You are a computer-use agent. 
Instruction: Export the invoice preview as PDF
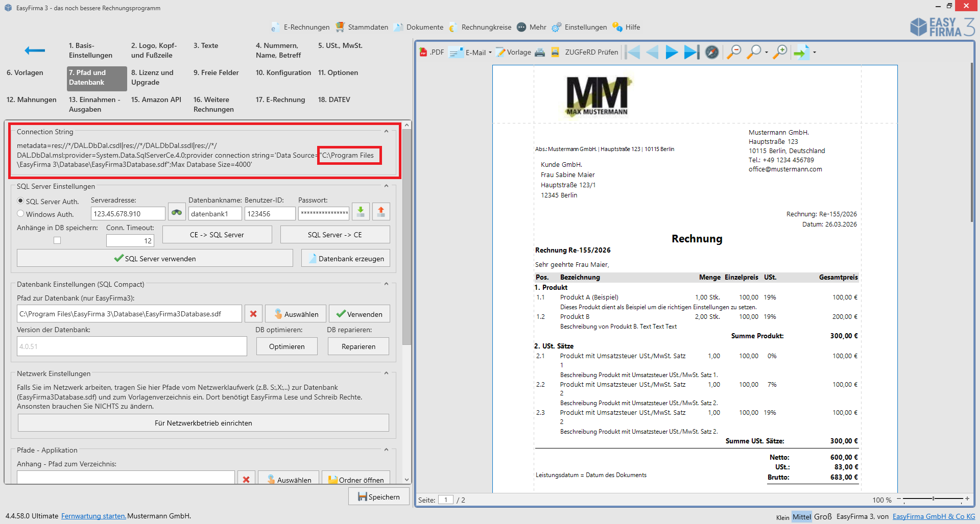(432, 52)
